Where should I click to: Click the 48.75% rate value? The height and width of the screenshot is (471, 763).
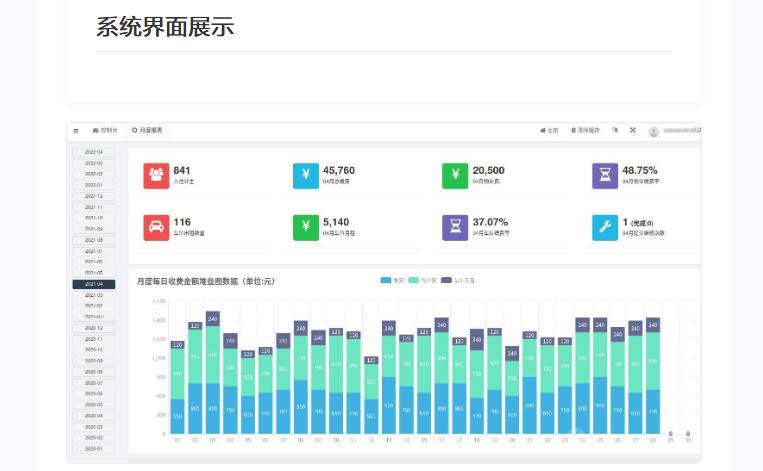click(640, 170)
